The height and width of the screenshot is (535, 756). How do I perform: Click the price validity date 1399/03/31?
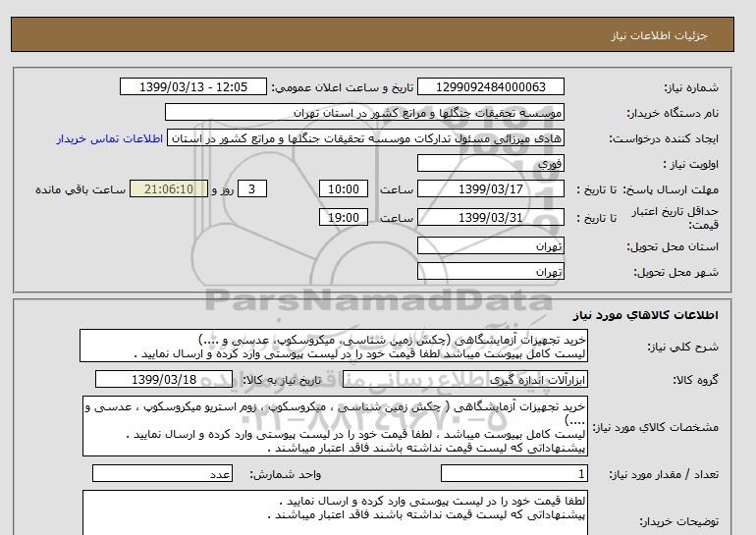pos(491,218)
